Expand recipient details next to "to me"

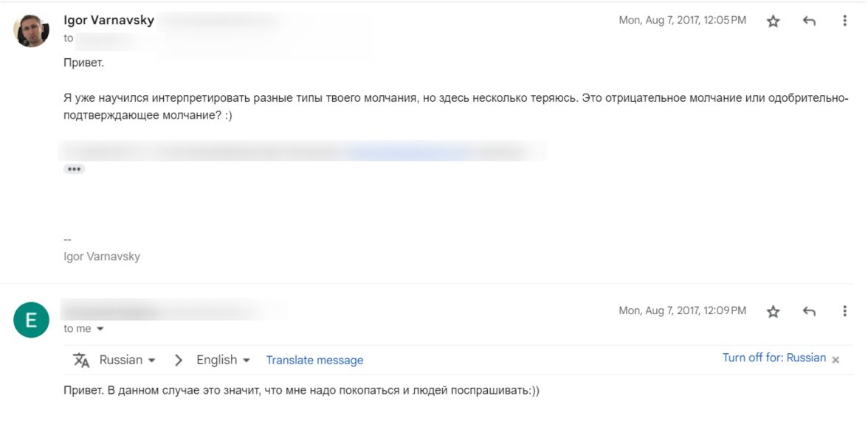[100, 329]
